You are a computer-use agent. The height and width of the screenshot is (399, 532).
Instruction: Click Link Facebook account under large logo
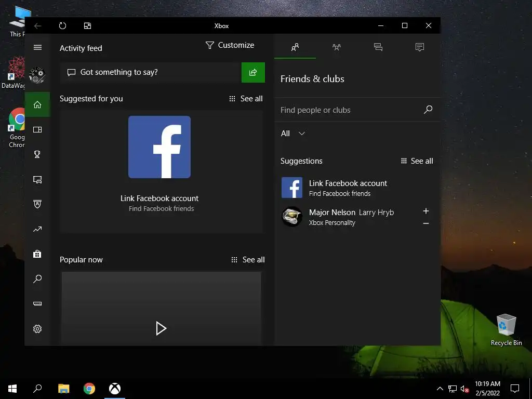tap(159, 198)
